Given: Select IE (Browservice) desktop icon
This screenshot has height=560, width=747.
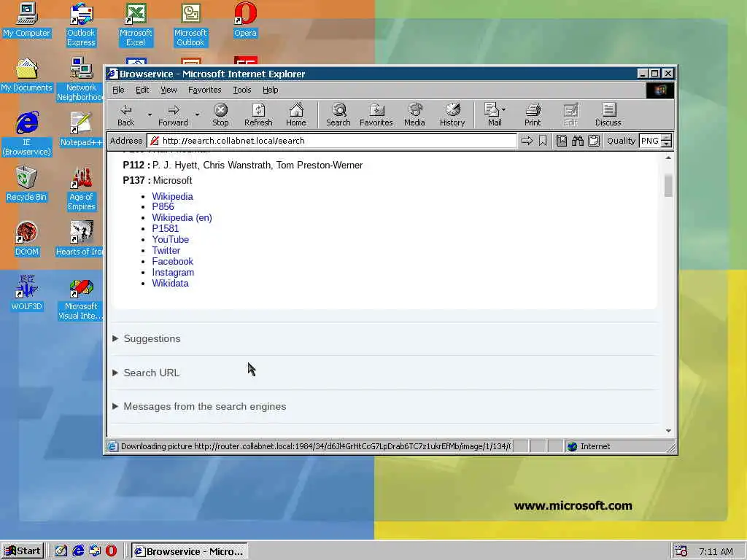Looking at the screenshot, I should tap(27, 134).
